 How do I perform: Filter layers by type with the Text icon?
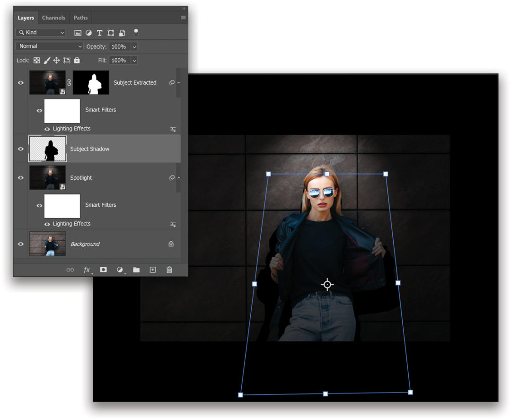pos(99,33)
